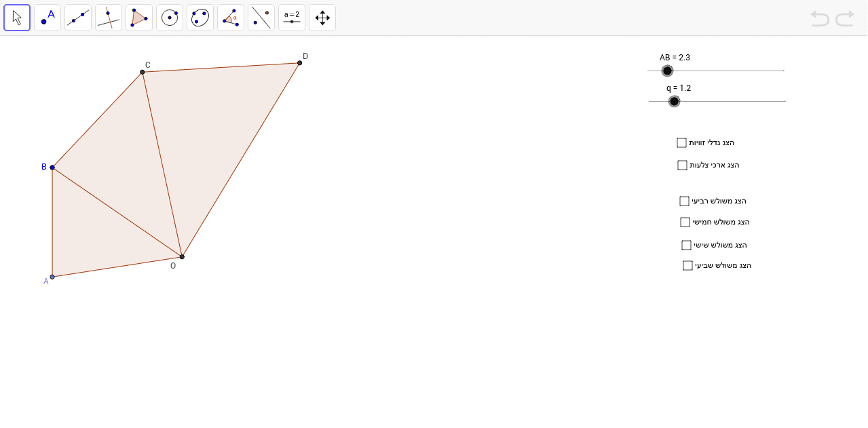
Task: Select the Polygon tool
Action: click(139, 18)
